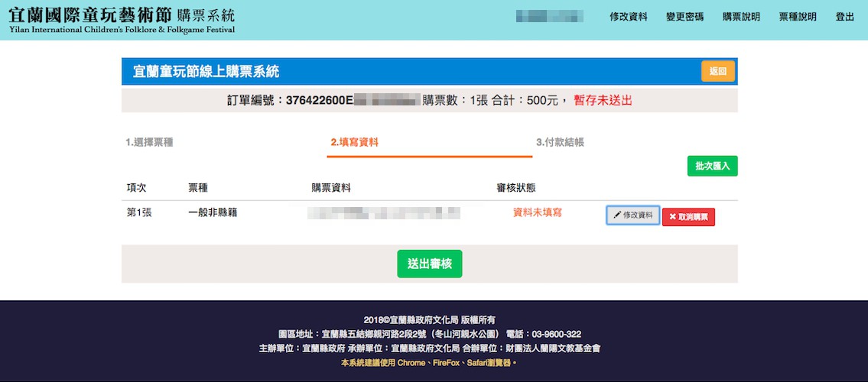Click the 審核狀態 column header

pos(516,188)
